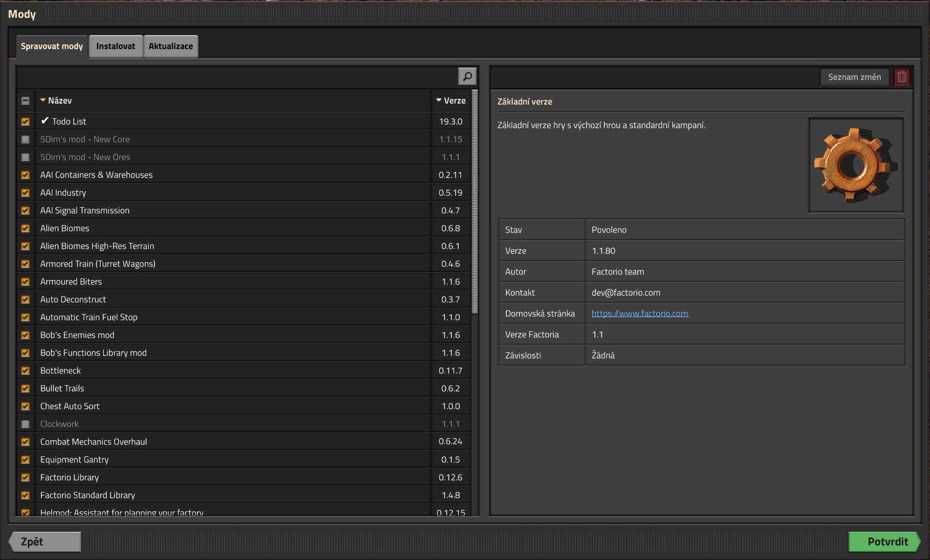Viewport: 930px width, 560px height.
Task: Click the Zpět back button
Action: point(45,542)
